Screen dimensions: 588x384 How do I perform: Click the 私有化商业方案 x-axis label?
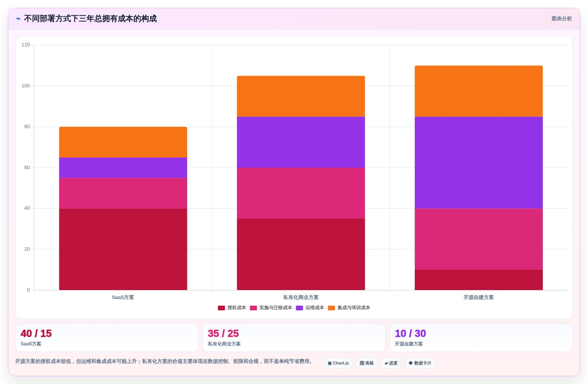tap(301, 297)
